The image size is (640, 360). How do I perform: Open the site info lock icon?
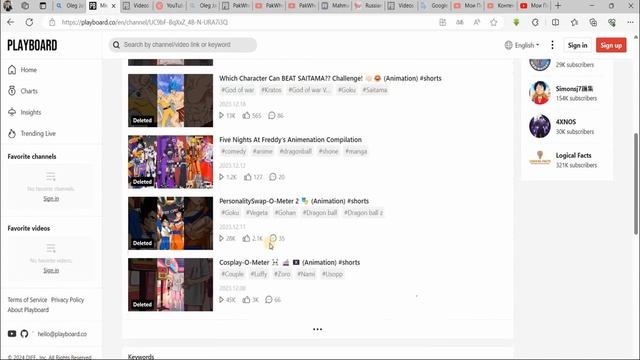pos(52,22)
